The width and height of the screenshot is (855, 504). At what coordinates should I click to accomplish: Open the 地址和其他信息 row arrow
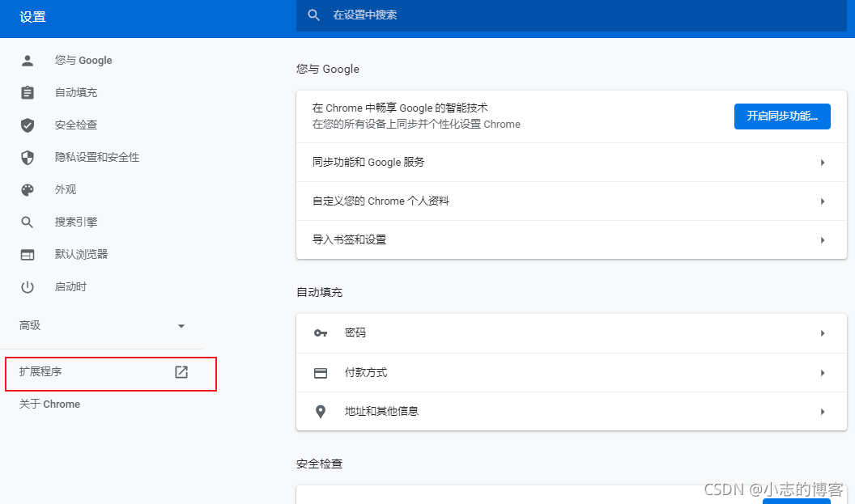pyautogui.click(x=823, y=412)
